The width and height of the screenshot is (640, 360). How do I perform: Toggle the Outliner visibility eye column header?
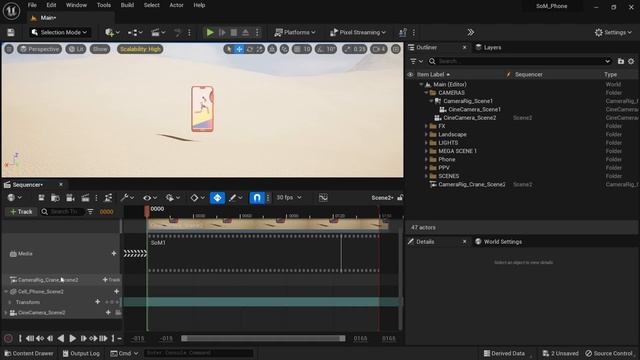[411, 74]
